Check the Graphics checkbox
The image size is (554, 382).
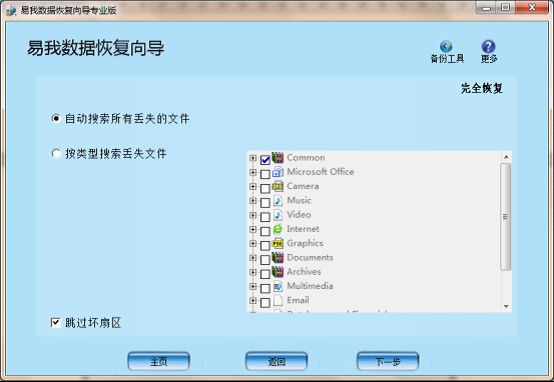(x=265, y=245)
